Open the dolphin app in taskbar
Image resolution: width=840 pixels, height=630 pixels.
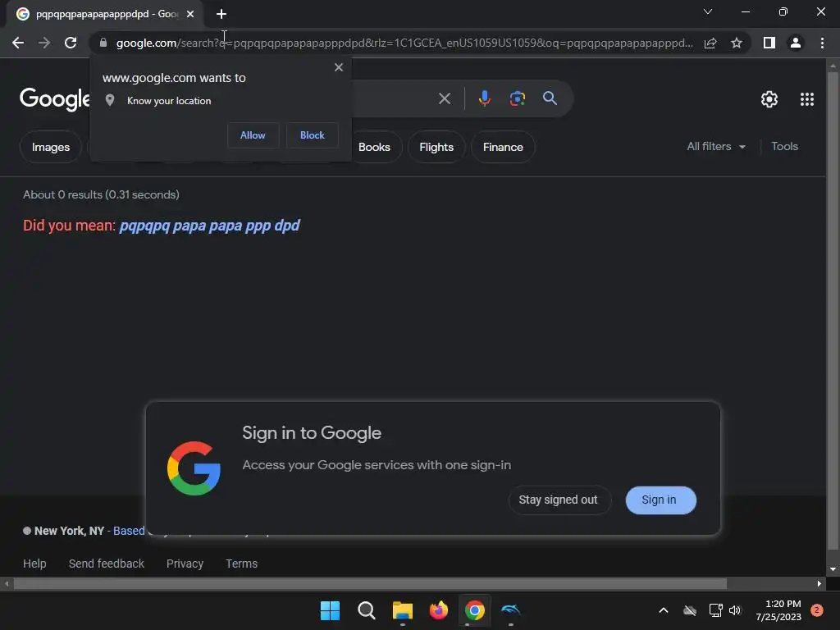click(510, 610)
